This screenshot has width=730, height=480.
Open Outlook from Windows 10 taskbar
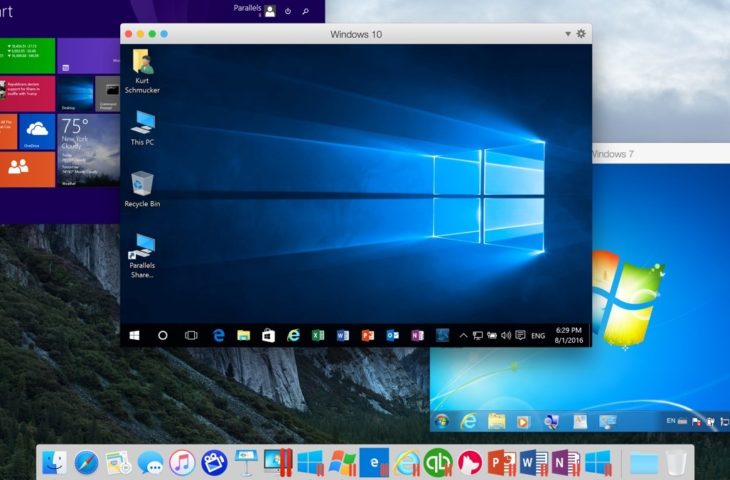[392, 335]
